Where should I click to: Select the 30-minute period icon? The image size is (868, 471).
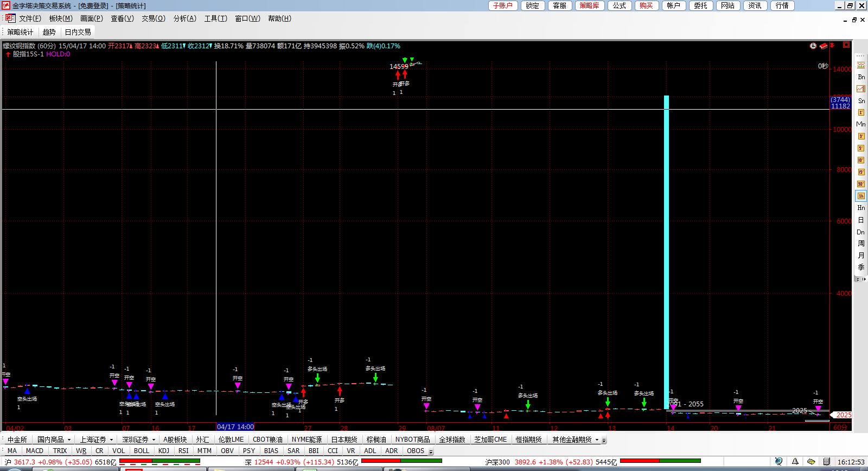861,184
